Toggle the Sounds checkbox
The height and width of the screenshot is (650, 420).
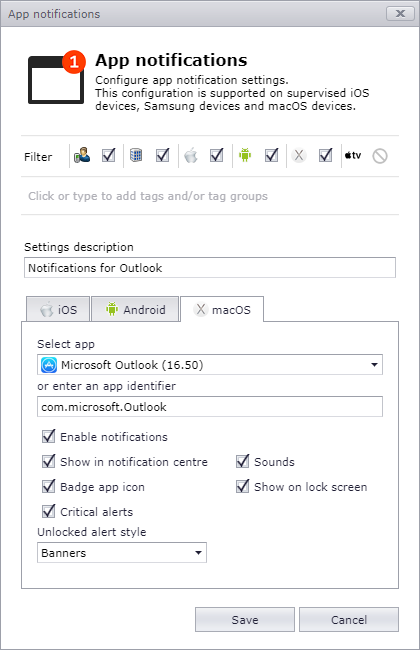point(243,461)
